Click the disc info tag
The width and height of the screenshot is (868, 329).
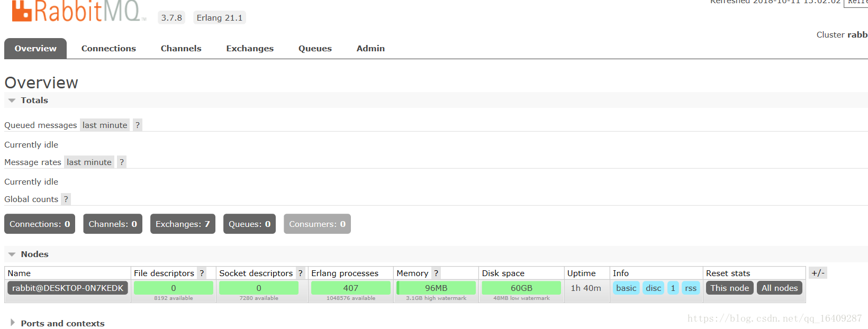[654, 288]
